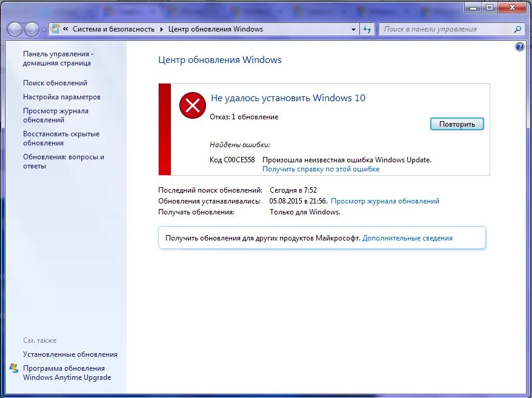Open 'Программа обновления Windows Anytime Upgrade'
This screenshot has height=398, width=532.
click(67, 373)
